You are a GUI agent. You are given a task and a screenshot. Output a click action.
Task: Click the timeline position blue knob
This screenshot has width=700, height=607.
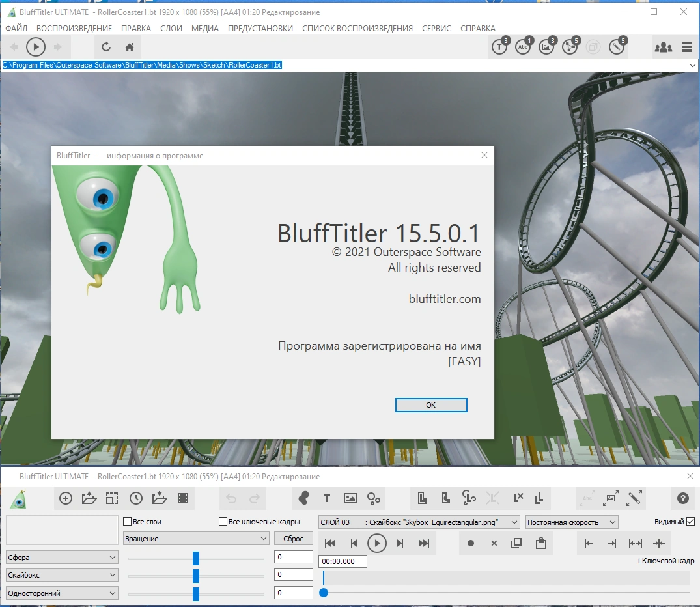[x=324, y=593]
